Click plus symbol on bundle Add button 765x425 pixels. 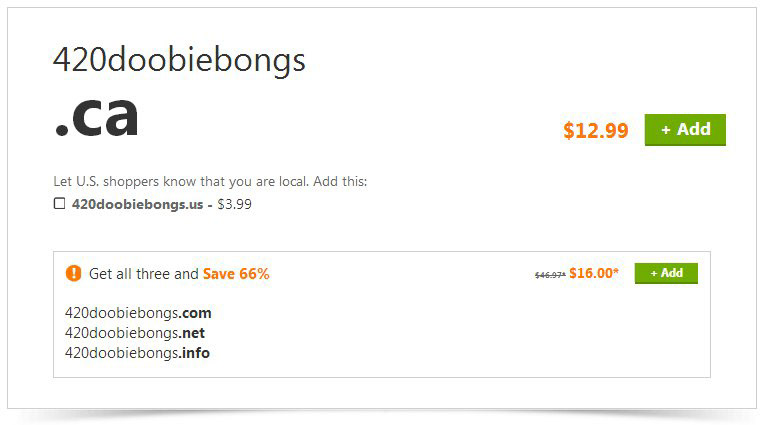click(654, 274)
